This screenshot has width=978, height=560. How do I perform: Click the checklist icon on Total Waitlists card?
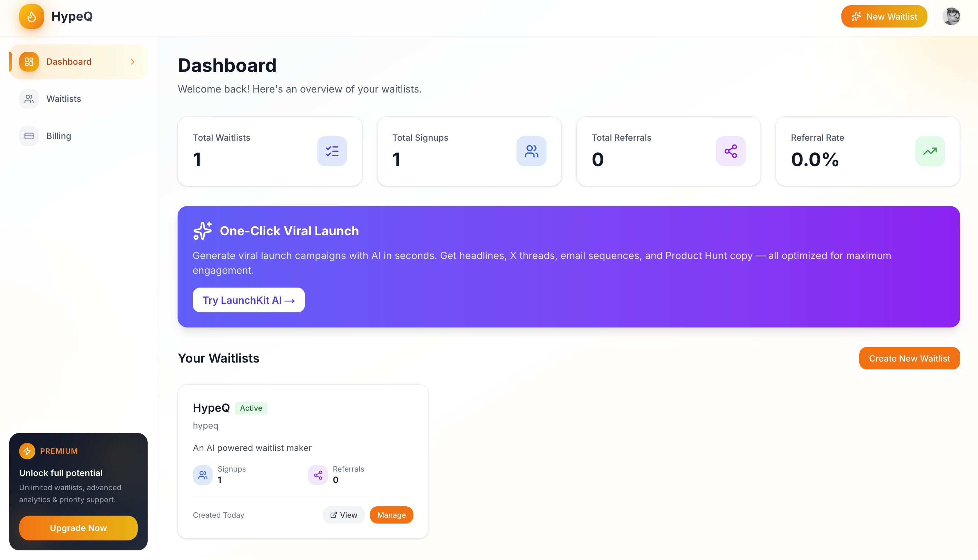coord(332,151)
